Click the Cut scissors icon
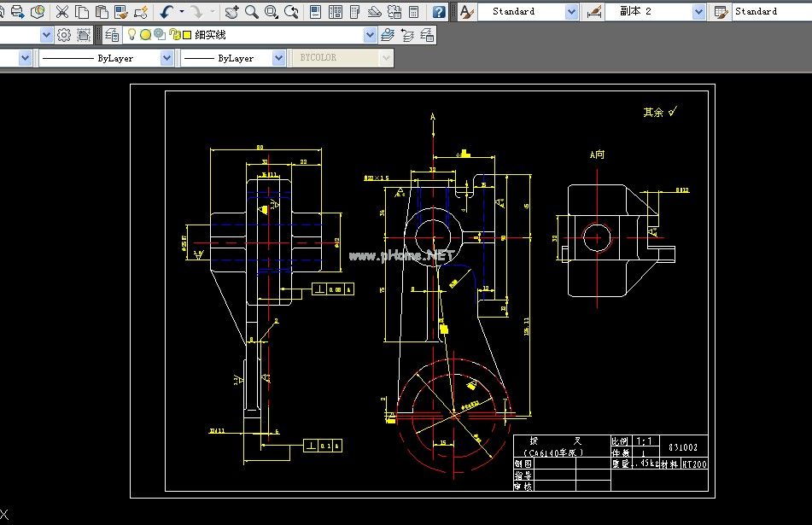Viewport: 812px width, 525px height. pos(62,12)
